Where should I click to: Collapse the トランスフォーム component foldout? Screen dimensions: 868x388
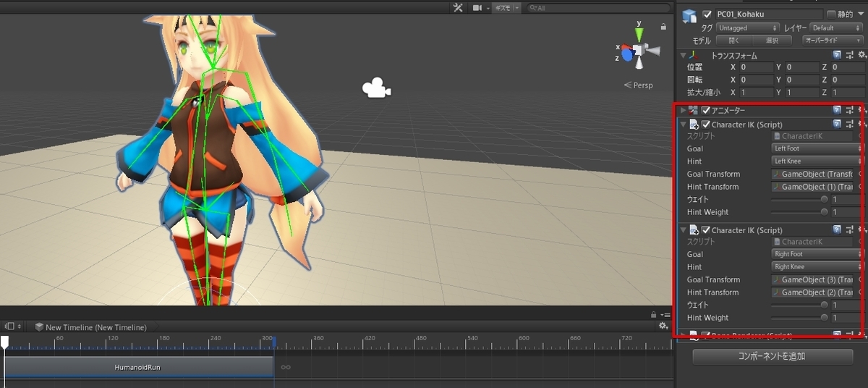click(683, 55)
